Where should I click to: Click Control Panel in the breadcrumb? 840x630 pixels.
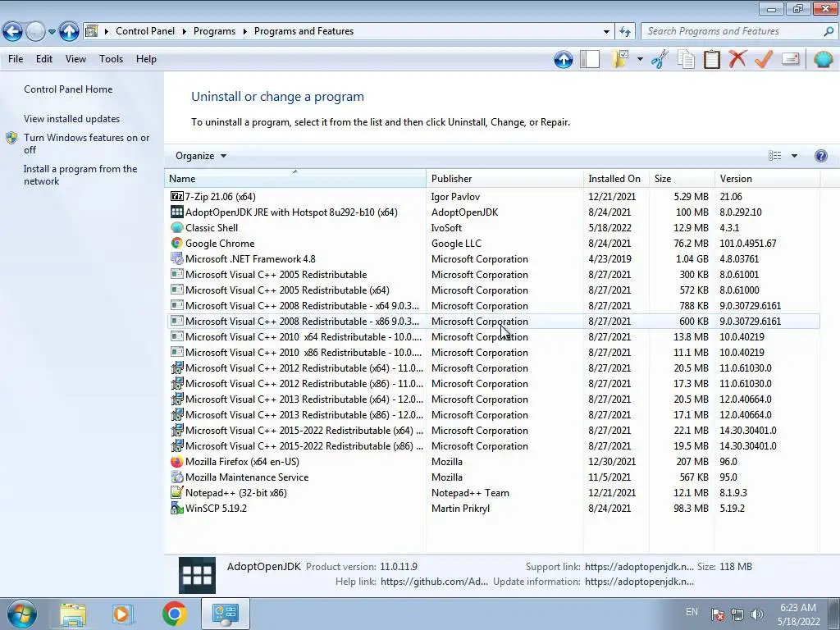145,31
